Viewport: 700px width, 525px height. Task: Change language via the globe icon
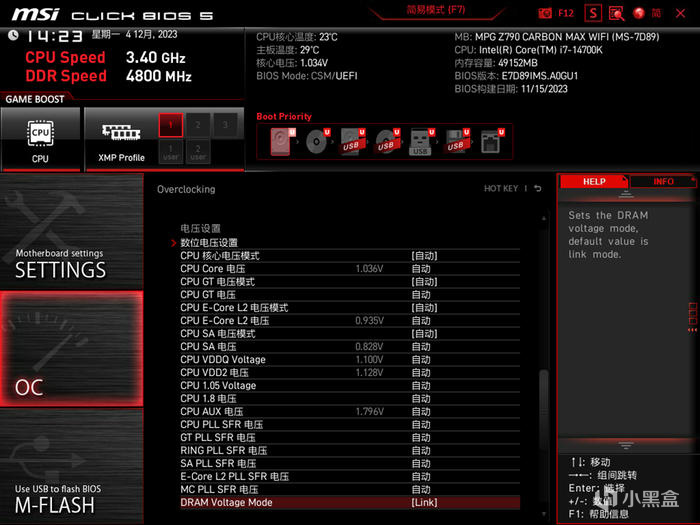tap(639, 13)
